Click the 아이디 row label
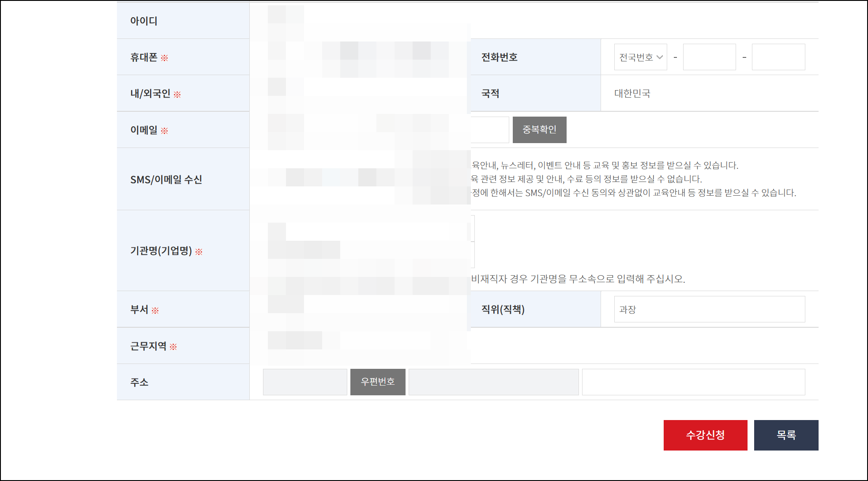 (x=144, y=21)
